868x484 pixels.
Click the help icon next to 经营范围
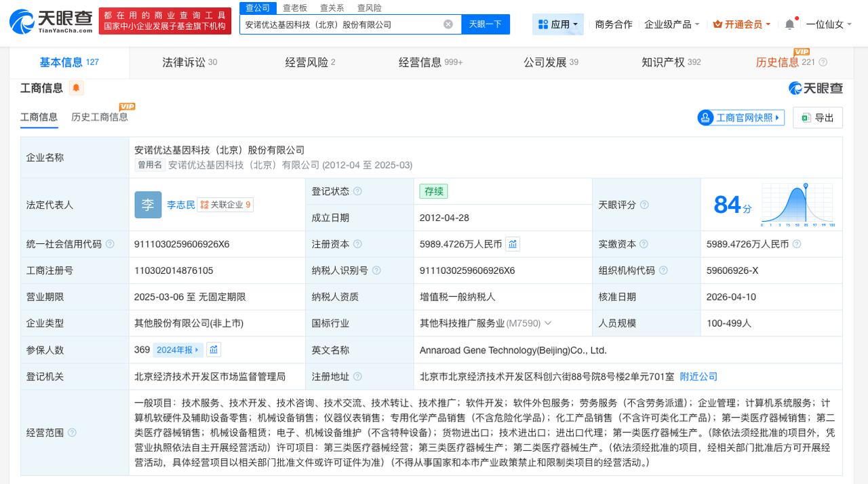point(72,432)
